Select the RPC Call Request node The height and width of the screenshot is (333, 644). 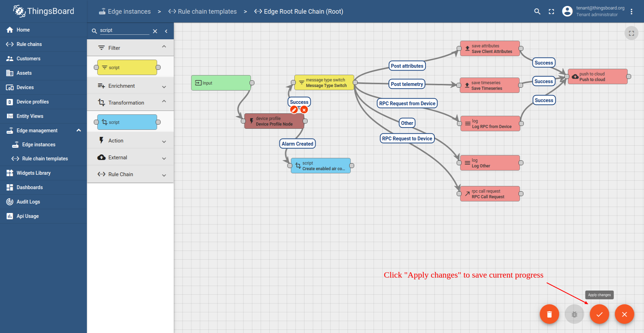[x=490, y=194]
